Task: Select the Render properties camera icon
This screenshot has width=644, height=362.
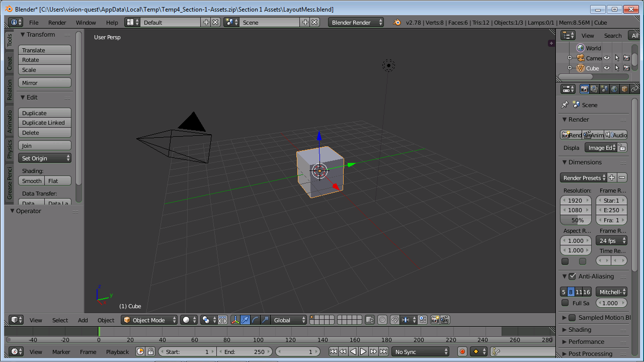Action: (585, 89)
